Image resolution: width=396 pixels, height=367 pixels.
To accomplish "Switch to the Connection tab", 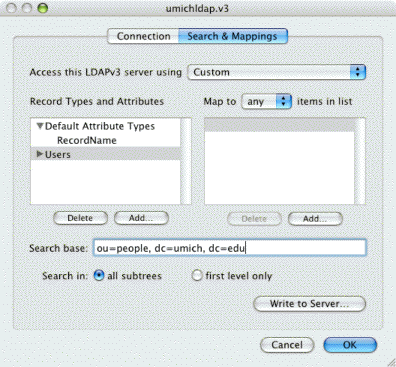I will [143, 36].
